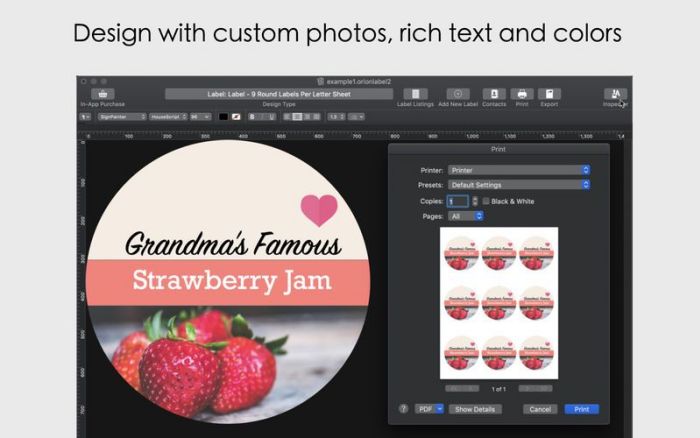Click the Cancel button in the Print dialog
Image resolution: width=700 pixels, height=438 pixels.
540,409
